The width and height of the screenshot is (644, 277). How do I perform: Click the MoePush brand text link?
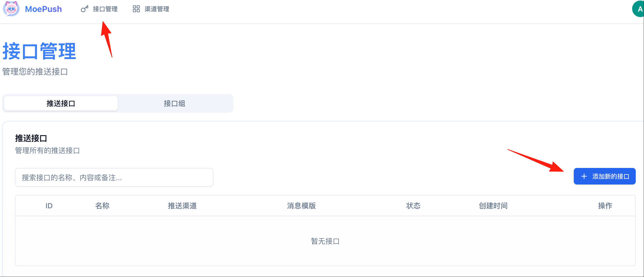coord(43,9)
